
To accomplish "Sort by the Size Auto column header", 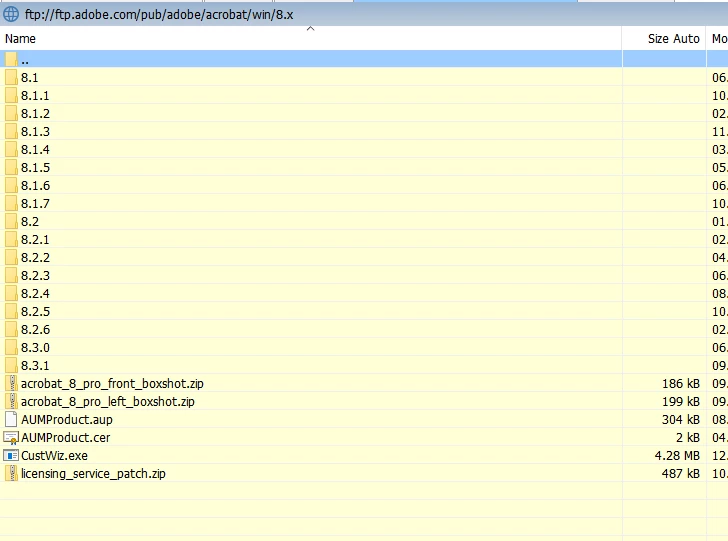I will [664, 39].
